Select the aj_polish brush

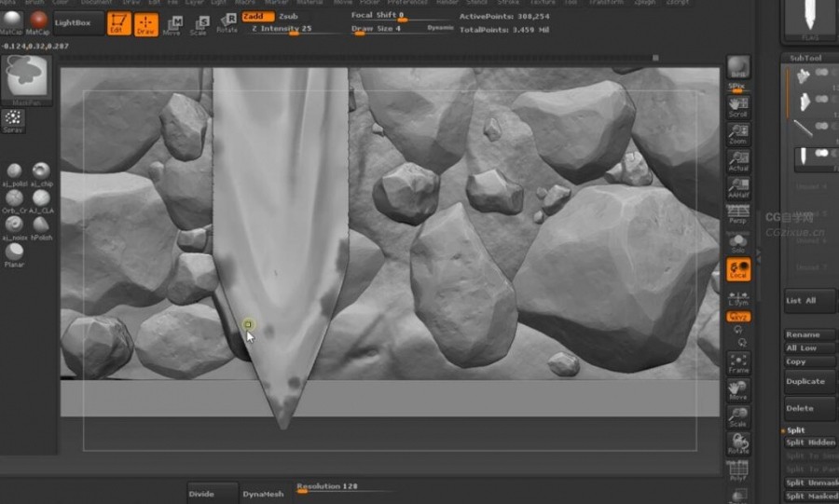(14, 174)
